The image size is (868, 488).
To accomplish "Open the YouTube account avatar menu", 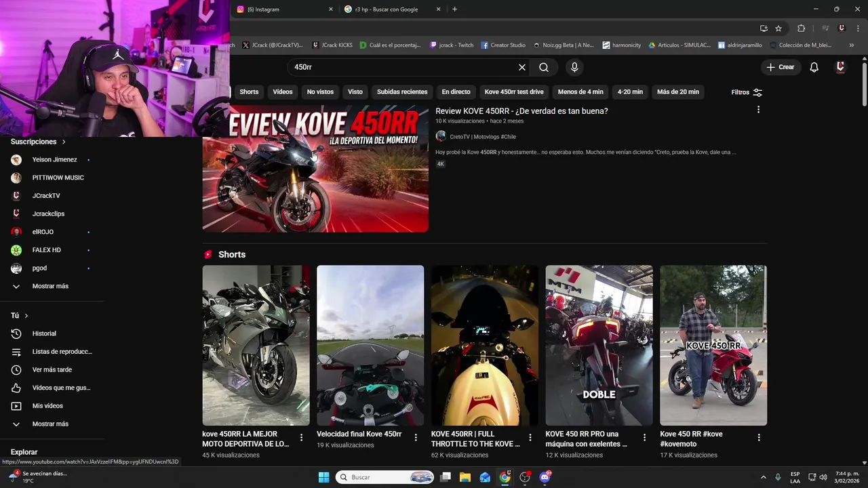I will point(840,67).
